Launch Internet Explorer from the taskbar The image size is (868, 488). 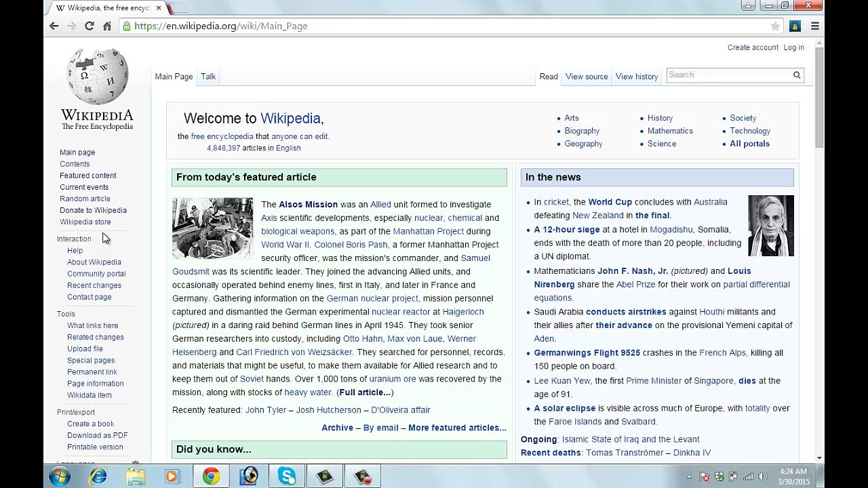pyautogui.click(x=98, y=476)
